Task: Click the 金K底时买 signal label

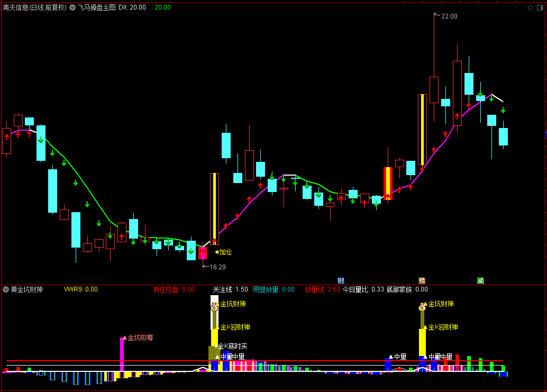Action: 233,347
